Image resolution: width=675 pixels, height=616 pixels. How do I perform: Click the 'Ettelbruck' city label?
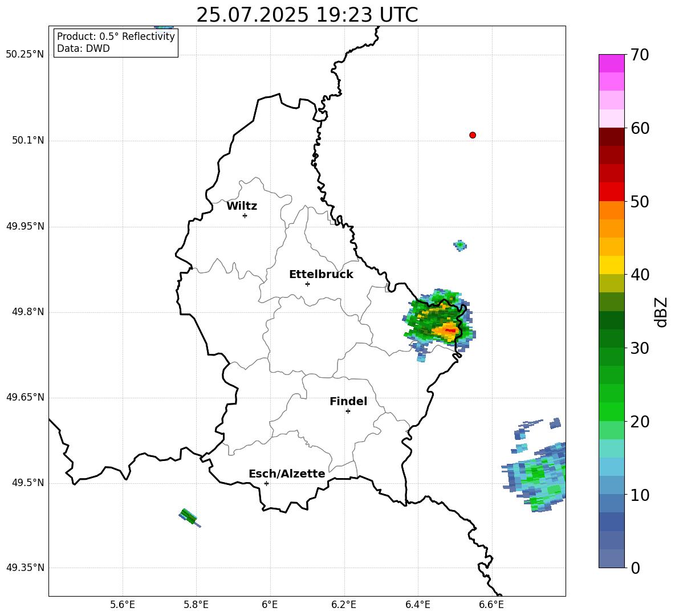tap(321, 275)
